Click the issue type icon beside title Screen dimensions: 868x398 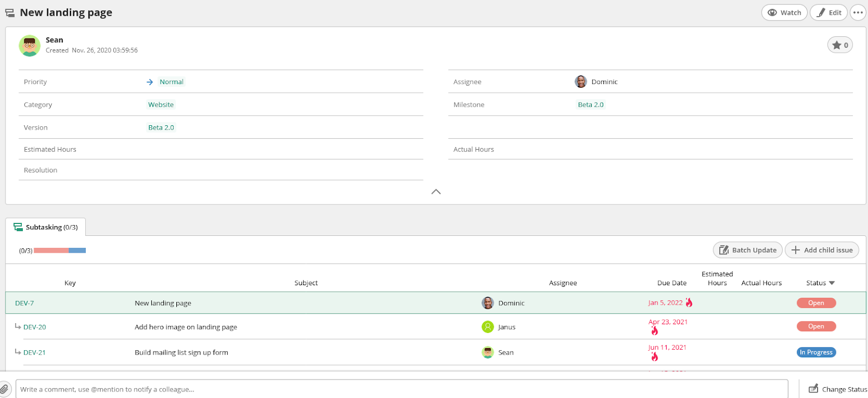10,12
